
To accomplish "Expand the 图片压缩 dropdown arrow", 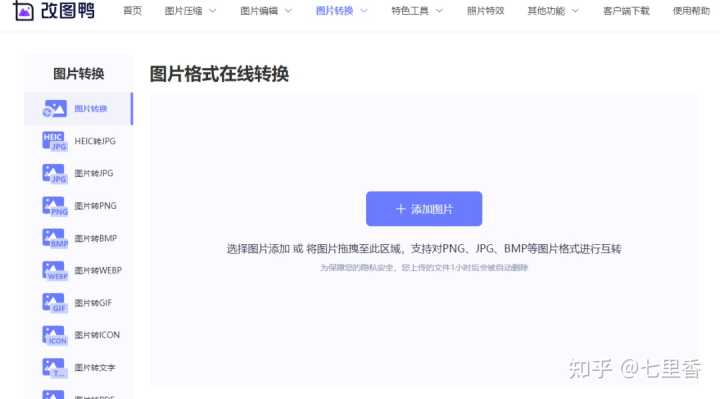I will 213,11.
